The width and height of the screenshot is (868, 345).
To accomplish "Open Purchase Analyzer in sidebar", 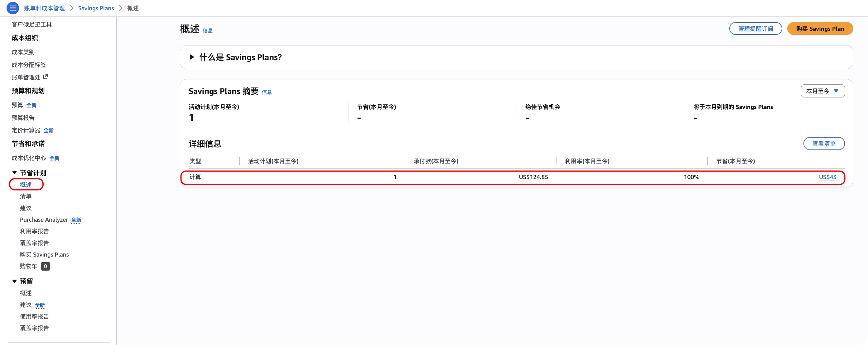I will 44,220.
